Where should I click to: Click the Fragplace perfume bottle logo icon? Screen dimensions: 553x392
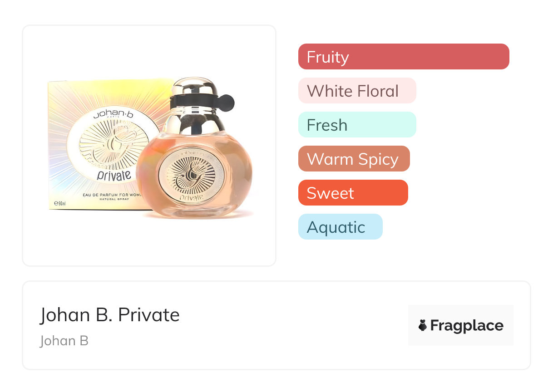click(423, 325)
